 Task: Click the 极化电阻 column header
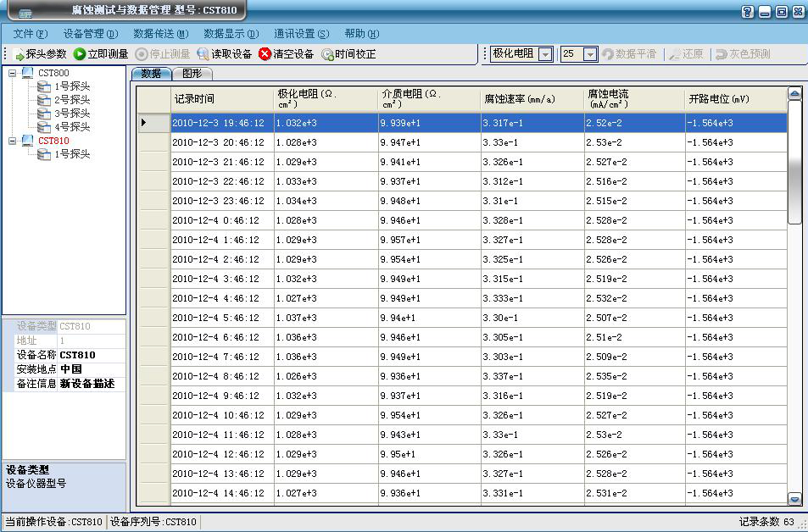point(326,99)
